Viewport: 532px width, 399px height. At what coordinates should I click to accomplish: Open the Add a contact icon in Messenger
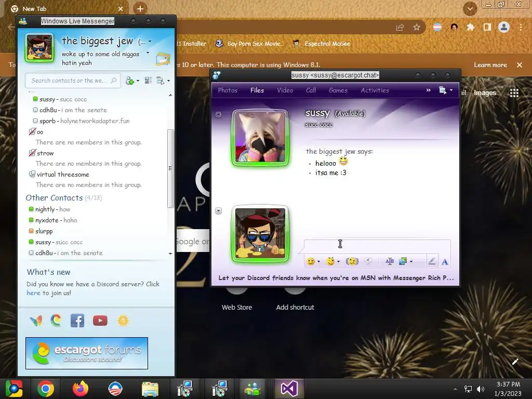click(x=129, y=81)
